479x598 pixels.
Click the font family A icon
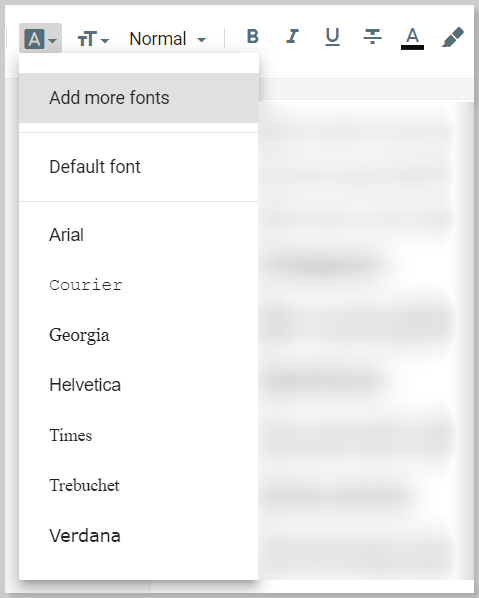(x=34, y=39)
